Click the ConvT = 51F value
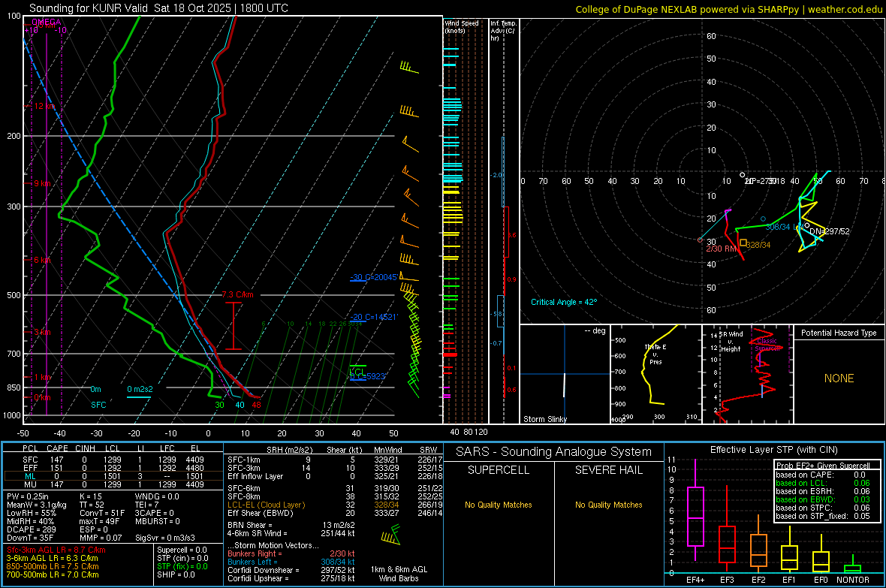 (101, 513)
